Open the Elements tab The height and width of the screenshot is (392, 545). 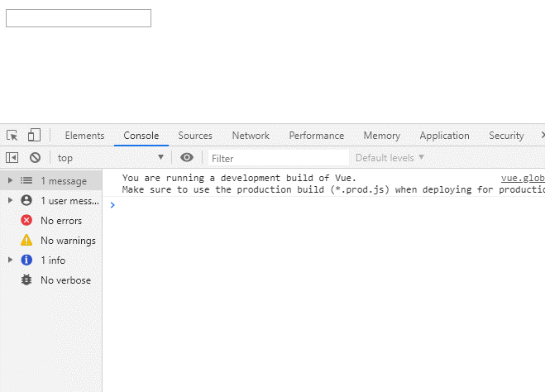(x=84, y=136)
